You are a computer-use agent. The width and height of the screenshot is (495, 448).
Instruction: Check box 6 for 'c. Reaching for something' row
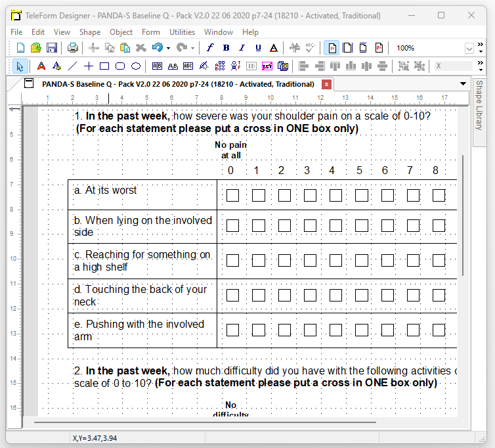coord(387,261)
